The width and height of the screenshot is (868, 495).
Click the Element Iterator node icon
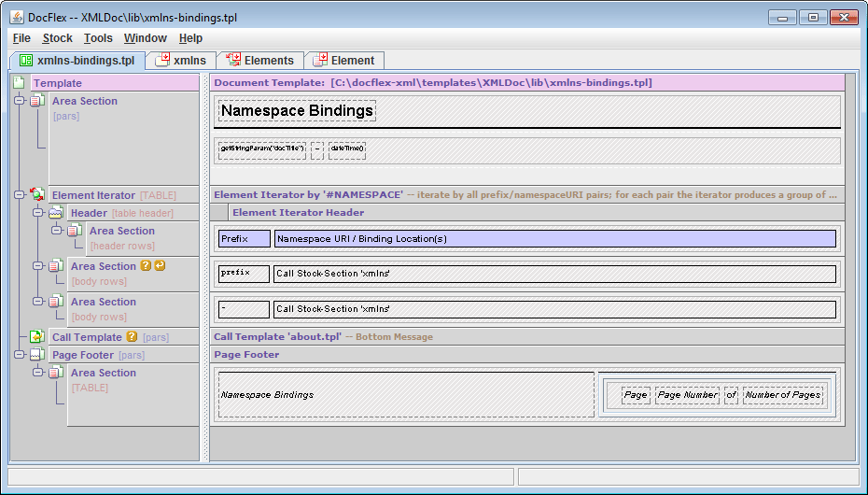click(x=37, y=195)
